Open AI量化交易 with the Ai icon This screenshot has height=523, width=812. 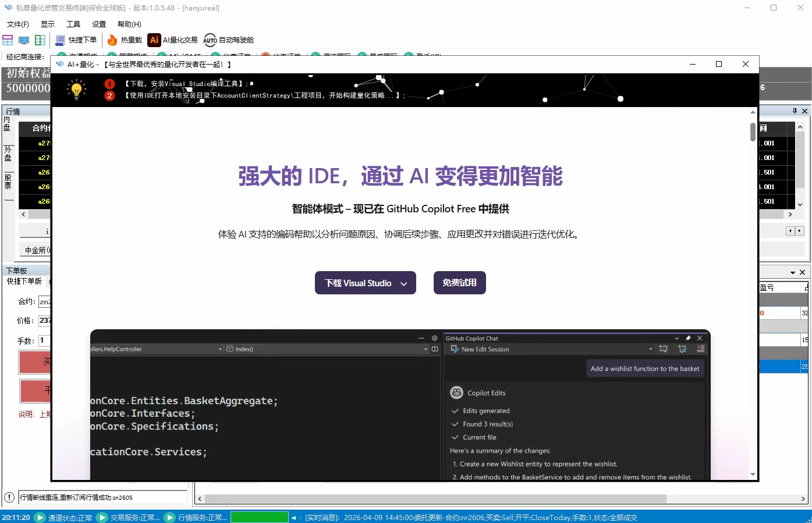(x=154, y=40)
